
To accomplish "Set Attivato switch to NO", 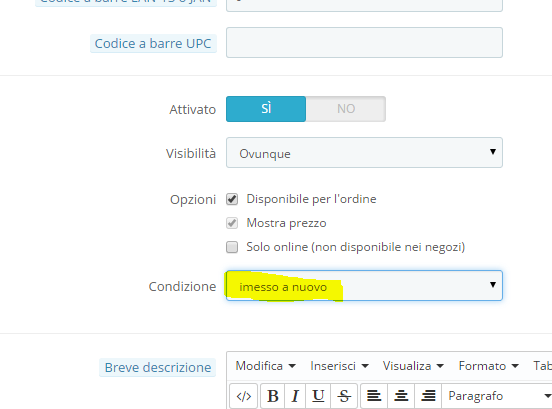I will (x=346, y=109).
